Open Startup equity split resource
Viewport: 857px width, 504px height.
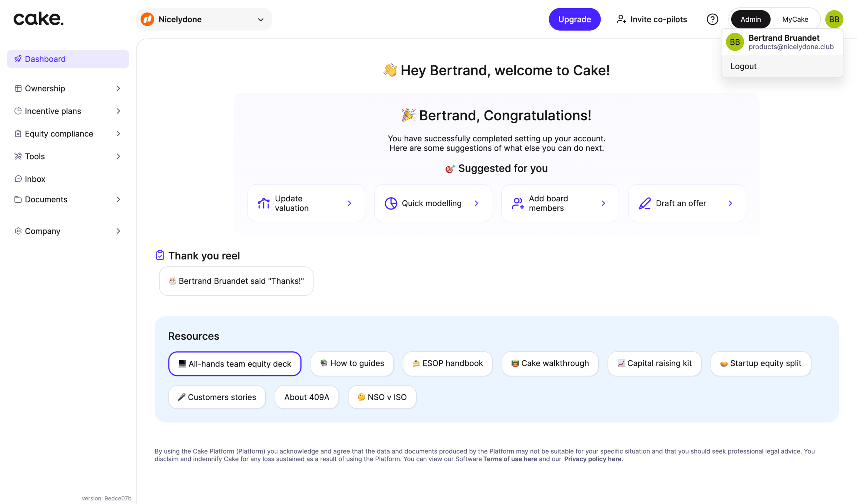pyautogui.click(x=761, y=363)
